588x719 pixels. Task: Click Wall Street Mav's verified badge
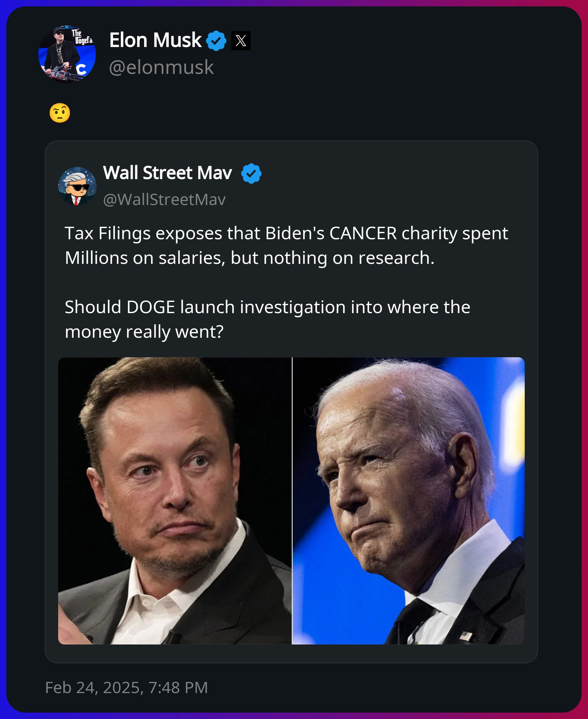tap(251, 173)
